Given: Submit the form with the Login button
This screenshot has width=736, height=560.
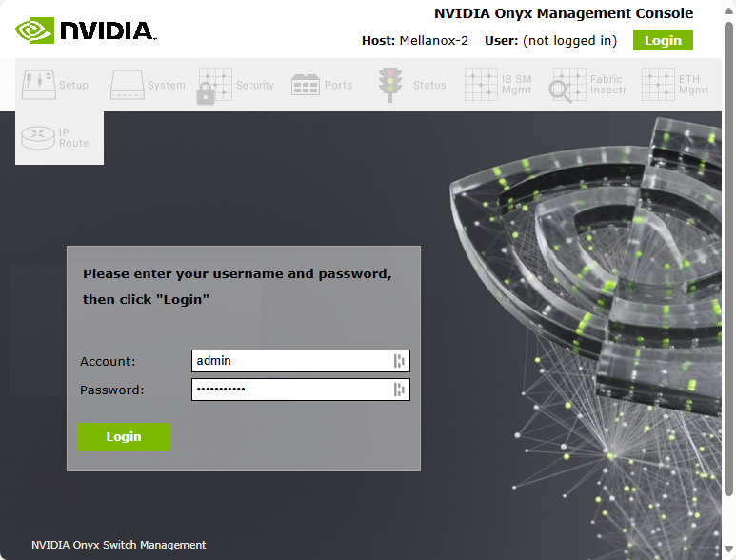Looking at the screenshot, I should coord(124,437).
